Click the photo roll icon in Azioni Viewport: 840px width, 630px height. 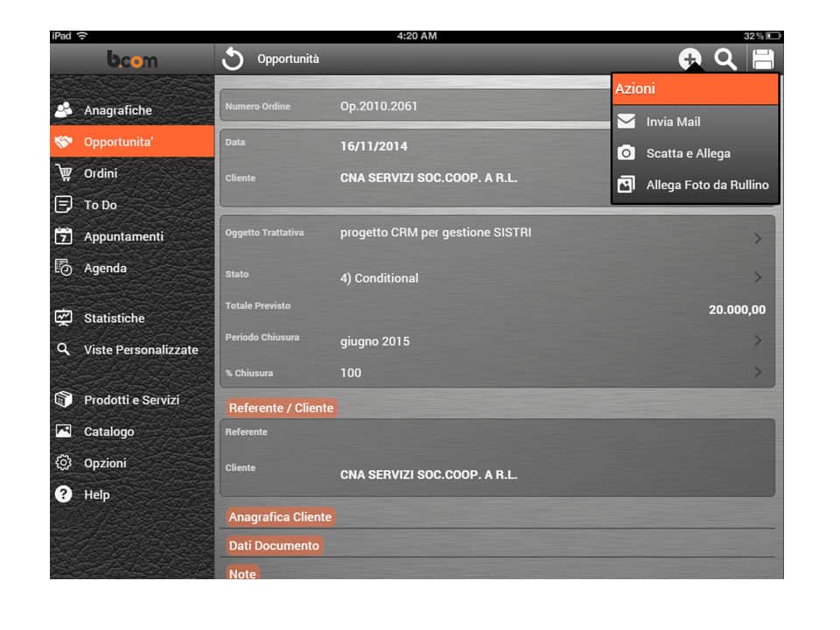point(626,185)
